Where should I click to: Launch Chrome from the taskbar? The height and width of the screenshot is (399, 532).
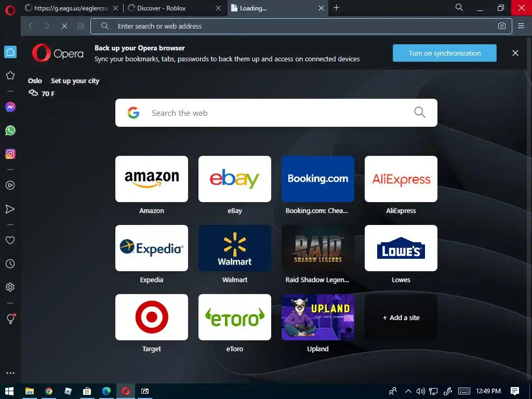49,391
